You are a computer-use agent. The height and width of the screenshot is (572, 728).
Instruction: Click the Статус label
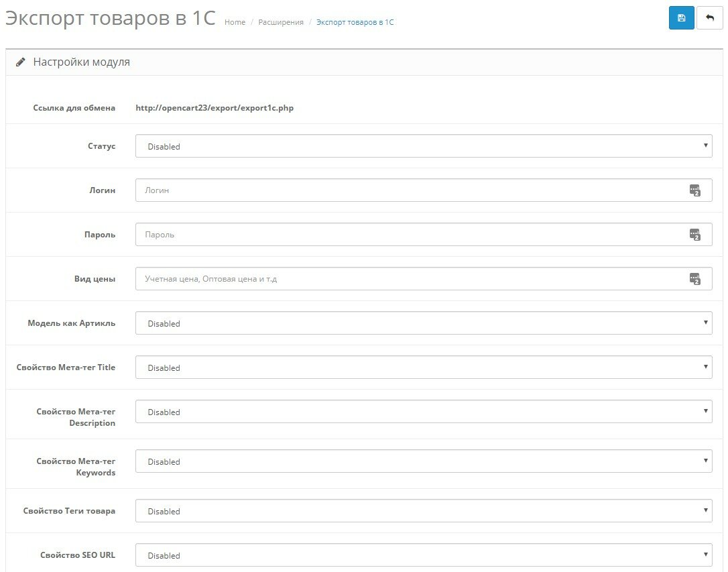tap(102, 146)
